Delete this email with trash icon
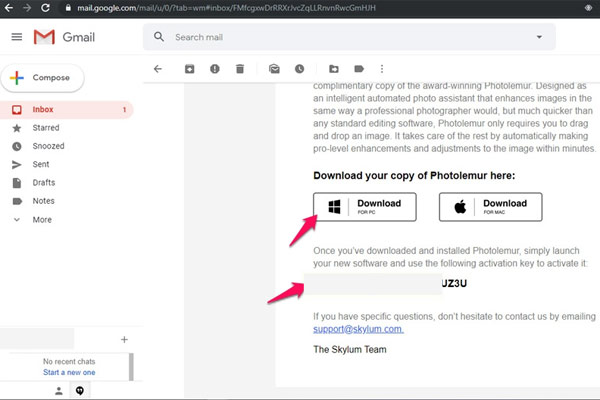Viewport: 600px width, 400px height. pyautogui.click(x=240, y=69)
